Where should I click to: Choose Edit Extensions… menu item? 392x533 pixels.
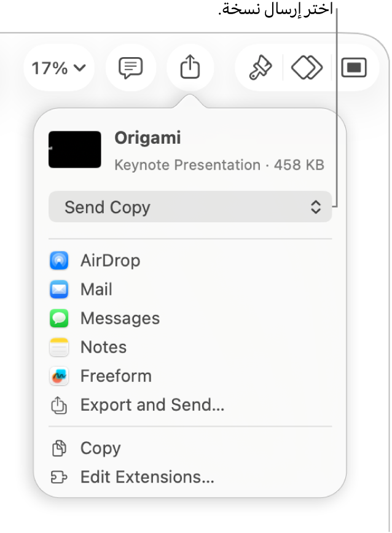click(x=147, y=477)
